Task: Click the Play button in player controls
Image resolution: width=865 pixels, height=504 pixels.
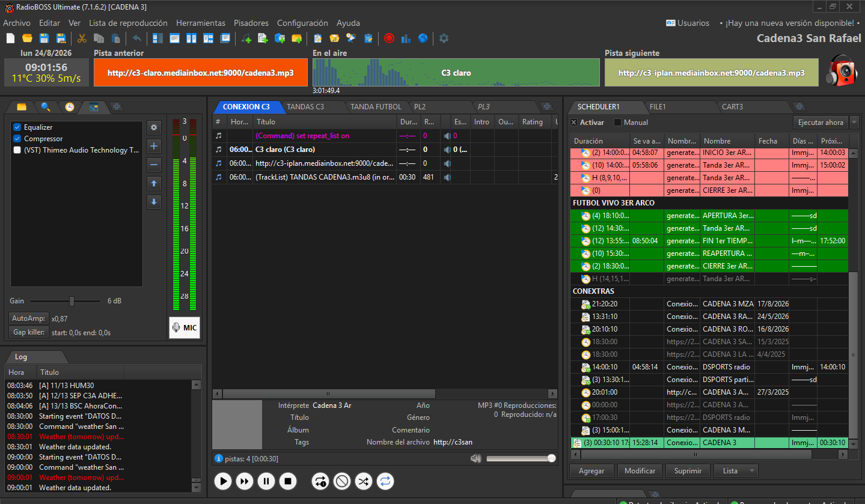Action: click(223, 481)
